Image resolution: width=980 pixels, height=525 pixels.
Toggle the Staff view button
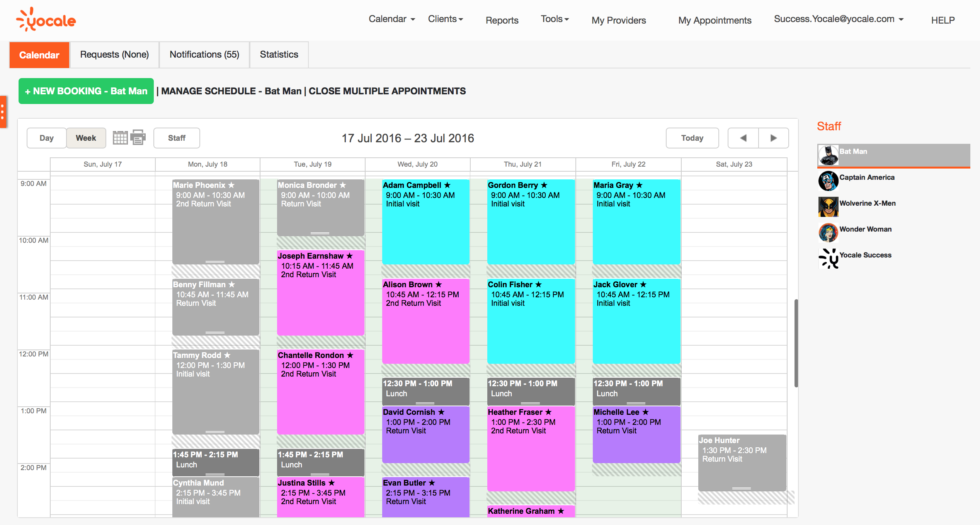point(177,138)
